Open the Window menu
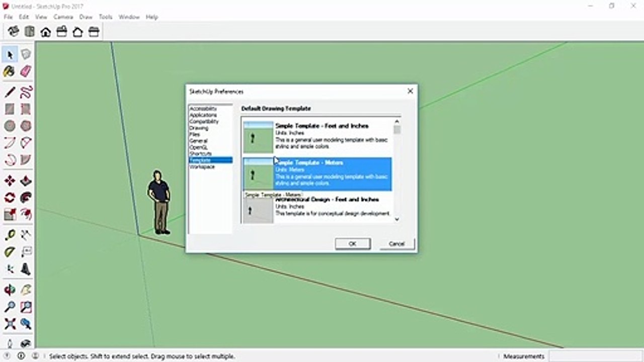Viewport: 644px width, 362px height. (x=129, y=17)
